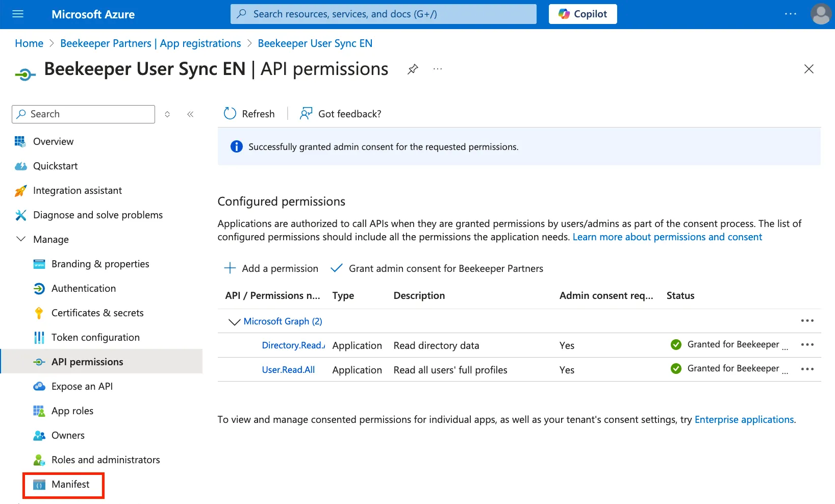The image size is (835, 504).
Task: Open more options beside the page title
Action: 438,69
